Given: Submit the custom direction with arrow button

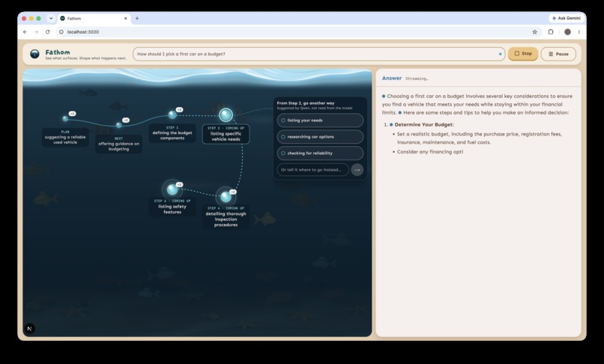Looking at the screenshot, I should (357, 169).
